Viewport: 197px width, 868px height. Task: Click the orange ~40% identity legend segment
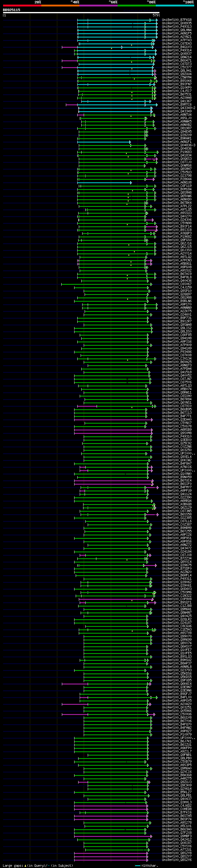(60, 6)
